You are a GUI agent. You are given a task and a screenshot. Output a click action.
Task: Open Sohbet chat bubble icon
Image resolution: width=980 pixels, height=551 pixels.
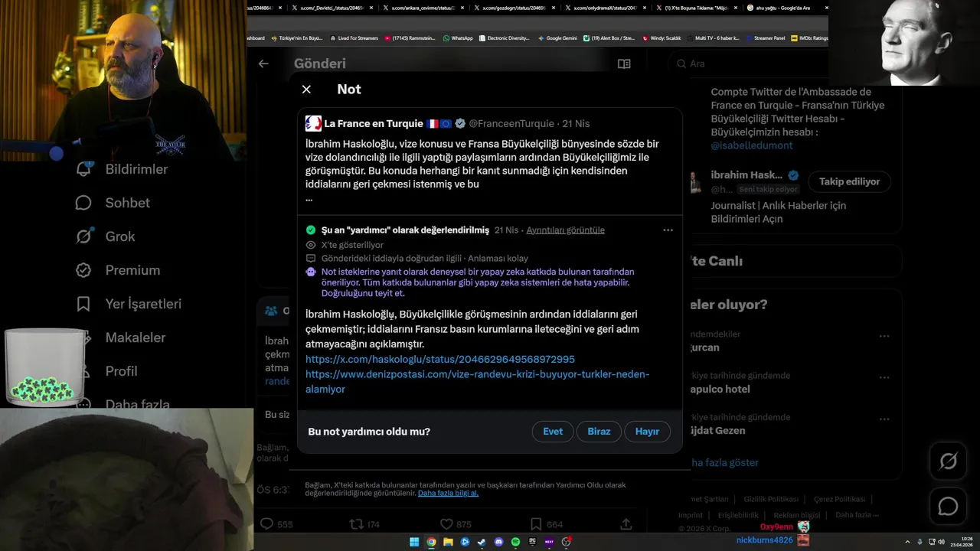83,203
